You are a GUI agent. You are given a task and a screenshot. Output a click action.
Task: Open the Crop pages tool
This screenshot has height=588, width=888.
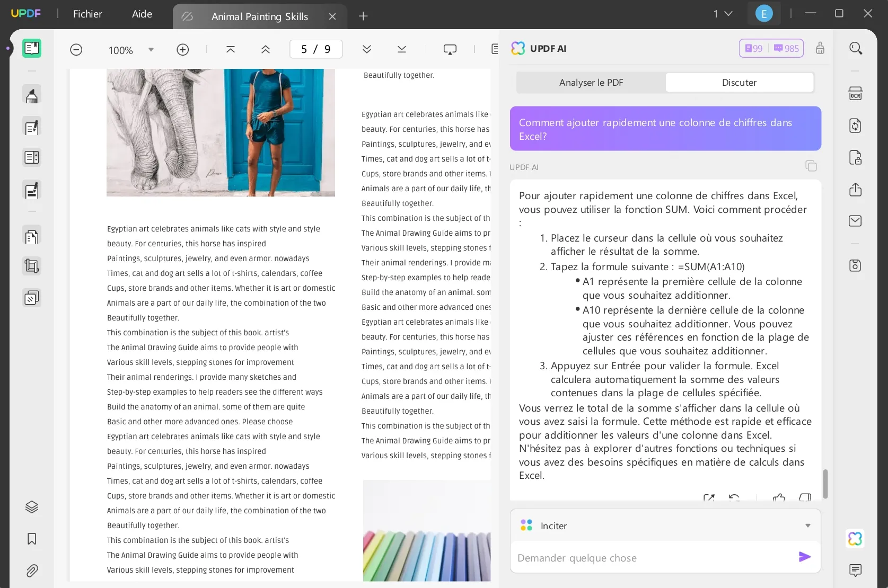(32, 266)
